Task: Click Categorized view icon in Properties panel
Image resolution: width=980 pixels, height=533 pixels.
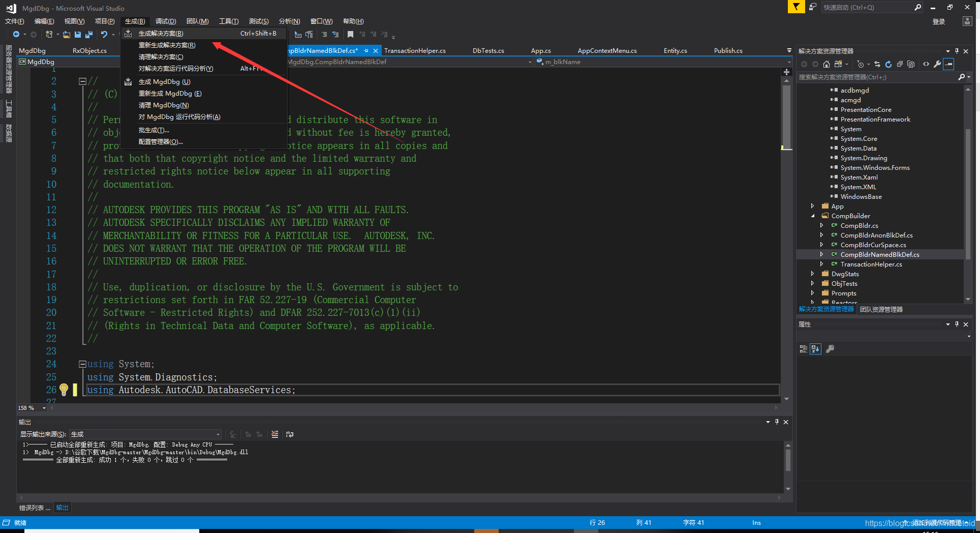Action: pyautogui.click(x=804, y=349)
